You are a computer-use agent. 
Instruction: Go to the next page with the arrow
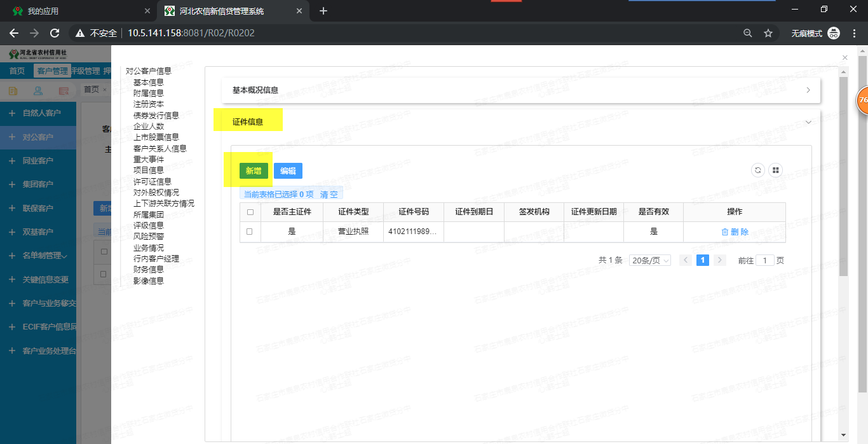click(x=719, y=260)
